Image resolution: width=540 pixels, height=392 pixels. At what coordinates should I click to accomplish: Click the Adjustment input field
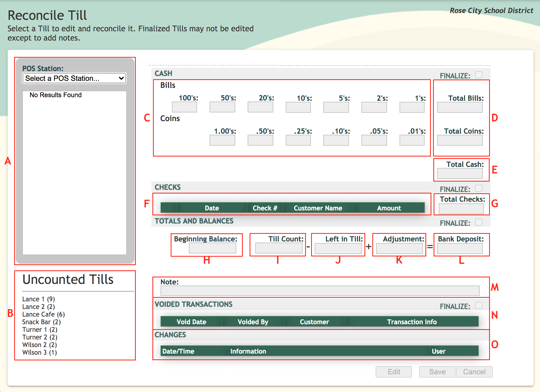(399, 249)
